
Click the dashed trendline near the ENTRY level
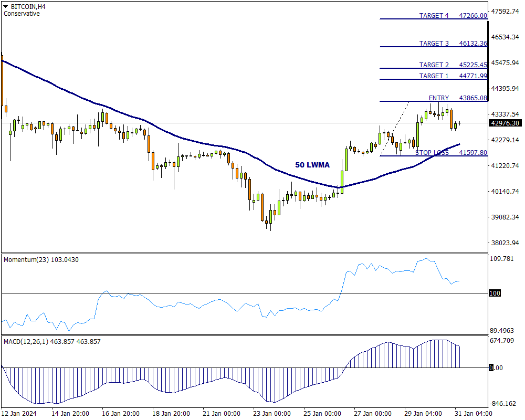point(395,127)
